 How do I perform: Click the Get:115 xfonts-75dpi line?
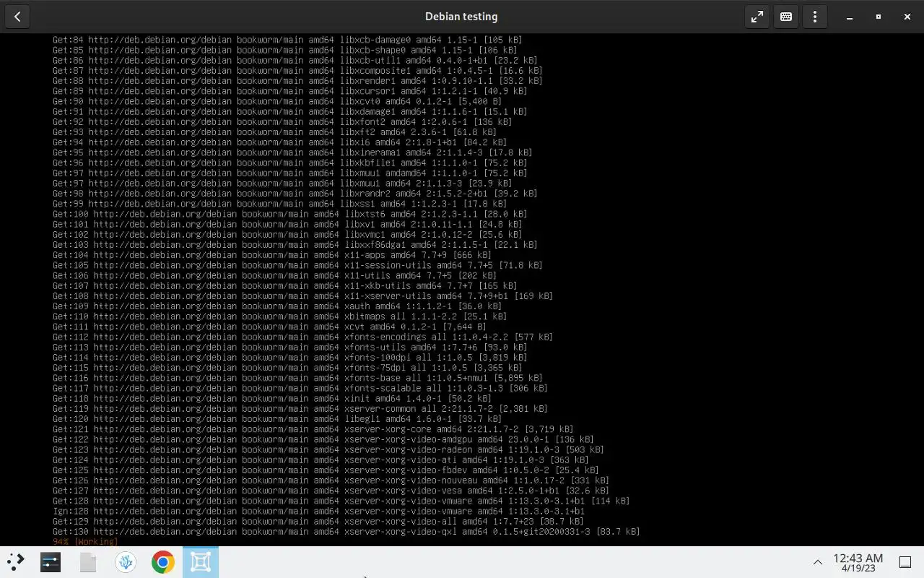(287, 368)
